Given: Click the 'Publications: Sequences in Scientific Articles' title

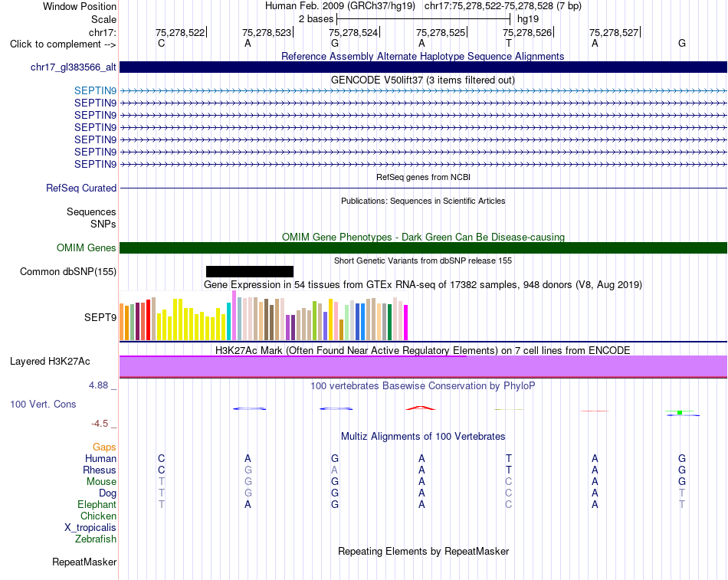Looking at the screenshot, I should point(423,201).
